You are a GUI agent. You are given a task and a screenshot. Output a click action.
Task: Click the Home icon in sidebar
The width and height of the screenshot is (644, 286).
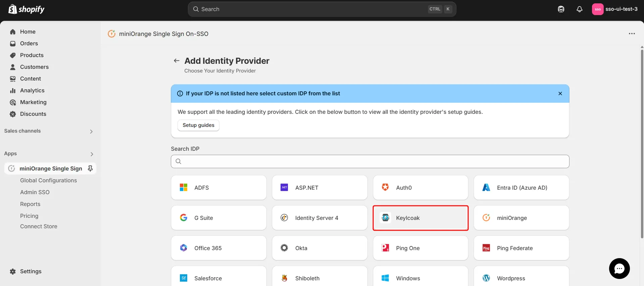pos(13,32)
